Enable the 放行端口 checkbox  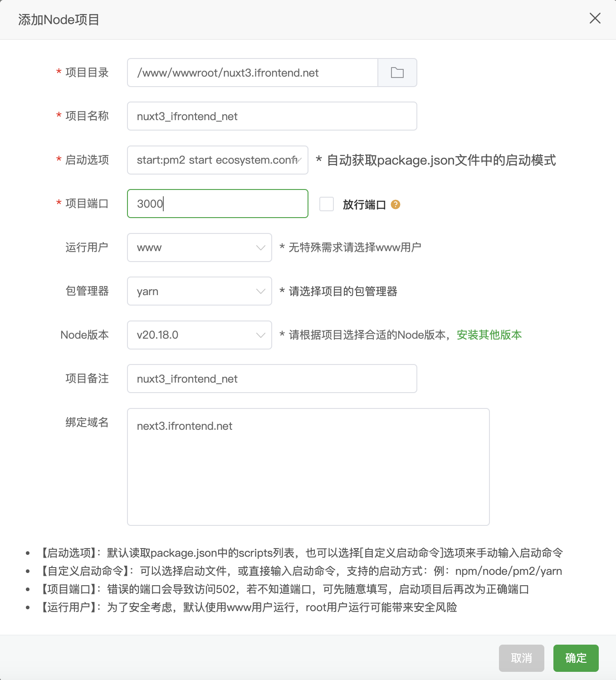[x=326, y=204]
